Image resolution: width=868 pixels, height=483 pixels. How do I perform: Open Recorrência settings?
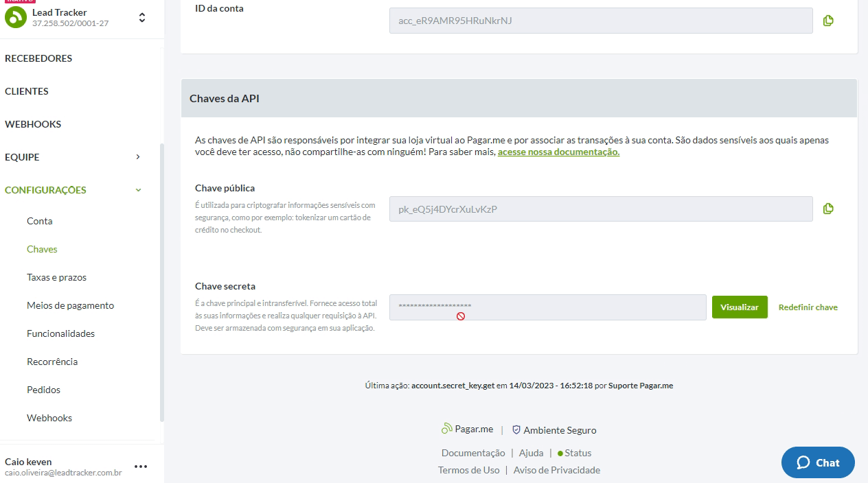[x=52, y=362]
